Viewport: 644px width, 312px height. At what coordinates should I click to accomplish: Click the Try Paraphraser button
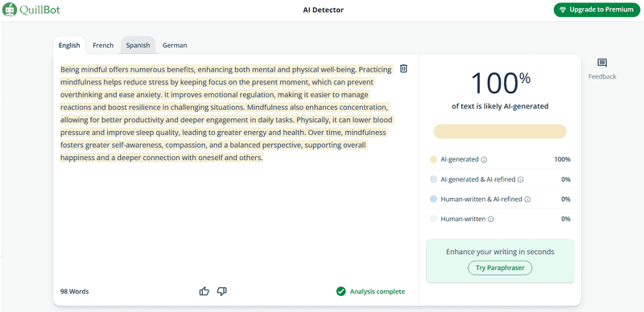click(x=500, y=268)
